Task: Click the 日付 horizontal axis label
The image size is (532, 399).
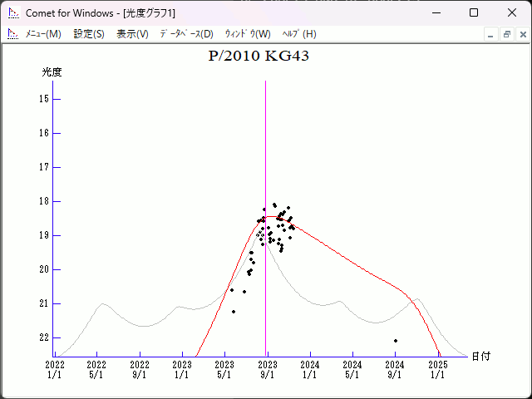Action: pos(480,356)
